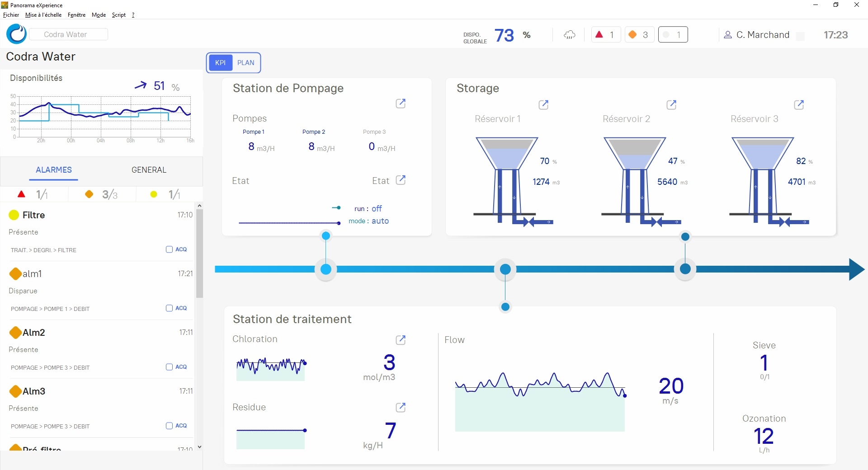This screenshot has height=470, width=868.
Task: Click the red triangle alarm counter button
Action: pos(606,35)
